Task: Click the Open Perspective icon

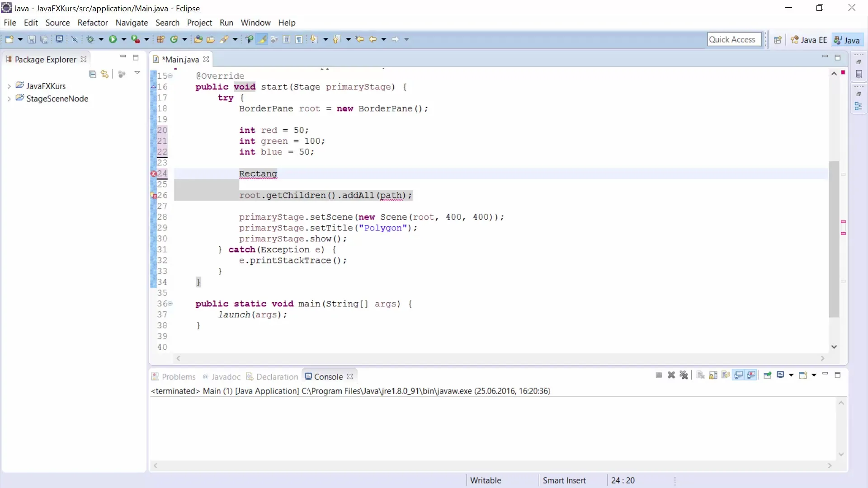Action: point(778,40)
